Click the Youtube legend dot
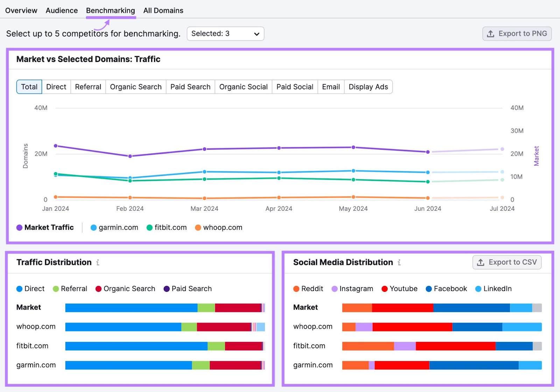The width and height of the screenshot is (560, 392). coord(385,289)
